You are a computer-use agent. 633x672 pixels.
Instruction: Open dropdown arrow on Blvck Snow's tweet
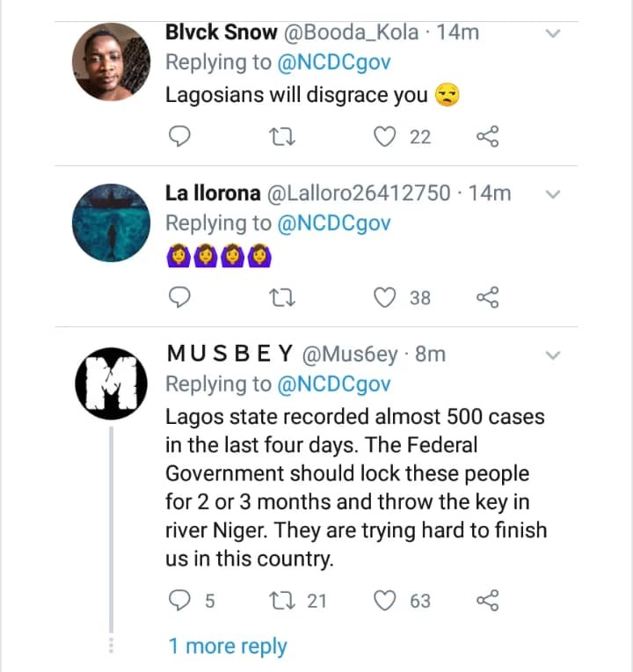coord(554,33)
